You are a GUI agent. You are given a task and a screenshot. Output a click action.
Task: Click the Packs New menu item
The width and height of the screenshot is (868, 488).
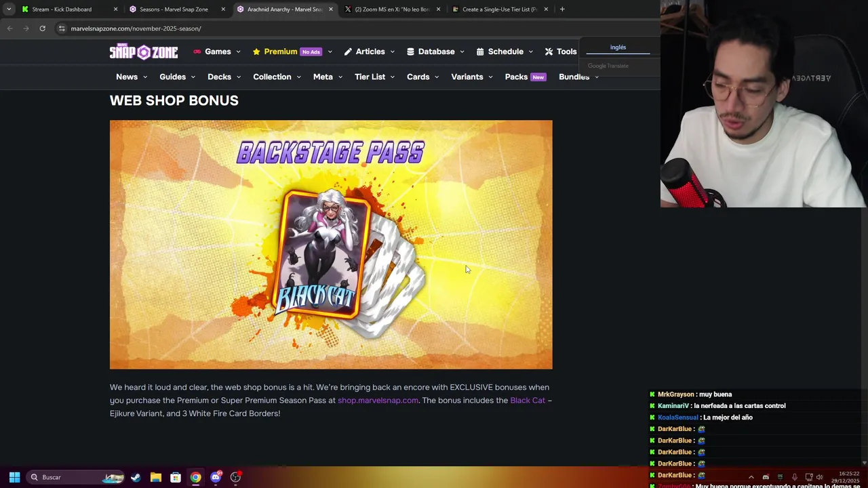pyautogui.click(x=525, y=77)
